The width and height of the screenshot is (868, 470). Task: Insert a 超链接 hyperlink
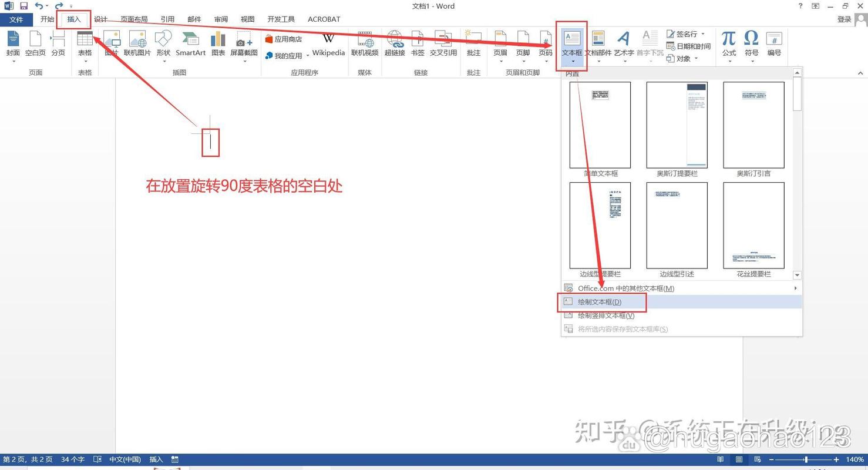395,44
